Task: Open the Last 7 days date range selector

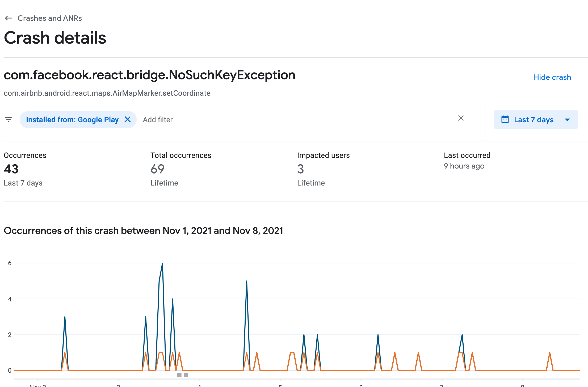Action: (x=534, y=120)
